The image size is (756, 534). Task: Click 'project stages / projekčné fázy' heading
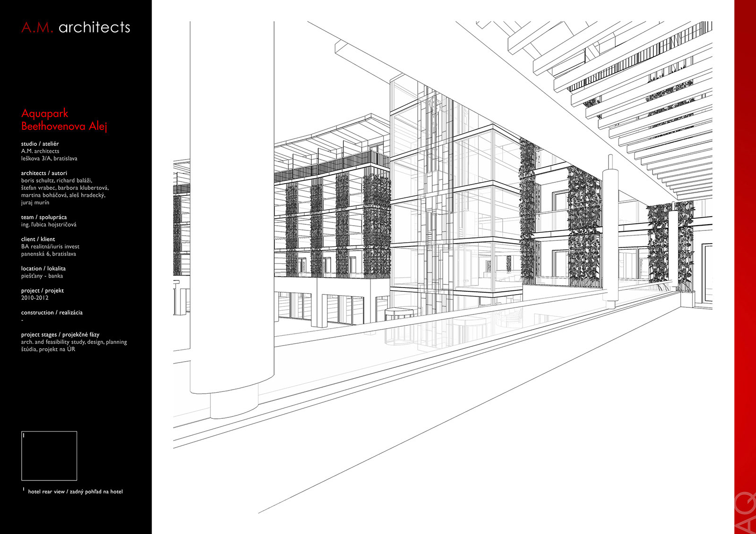tap(60, 335)
